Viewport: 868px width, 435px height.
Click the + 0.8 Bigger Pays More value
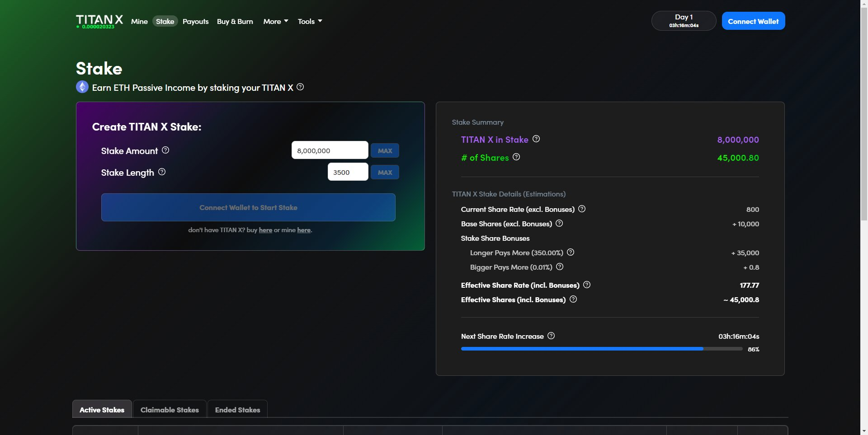click(x=751, y=267)
